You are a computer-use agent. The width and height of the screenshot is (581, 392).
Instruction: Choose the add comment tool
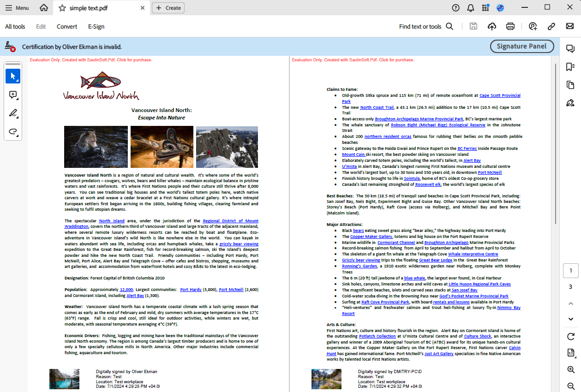(x=13, y=95)
